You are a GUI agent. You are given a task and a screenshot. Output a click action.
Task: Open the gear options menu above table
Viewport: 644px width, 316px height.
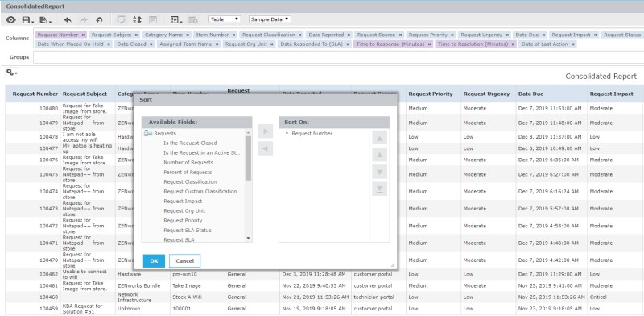[12, 73]
